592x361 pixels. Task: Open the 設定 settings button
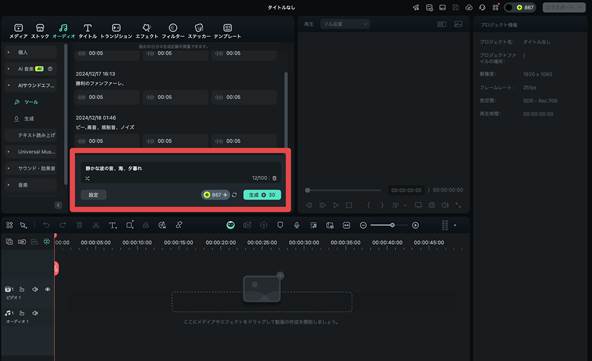[x=94, y=195]
